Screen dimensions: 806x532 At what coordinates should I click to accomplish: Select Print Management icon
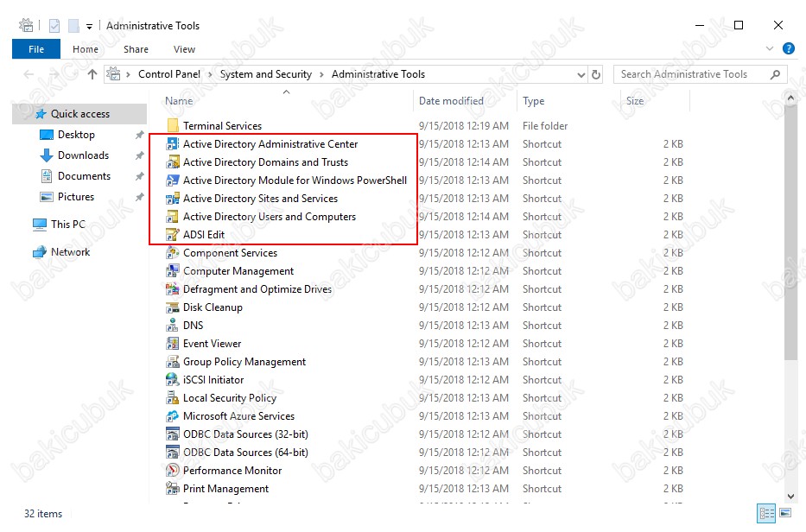[x=172, y=489]
